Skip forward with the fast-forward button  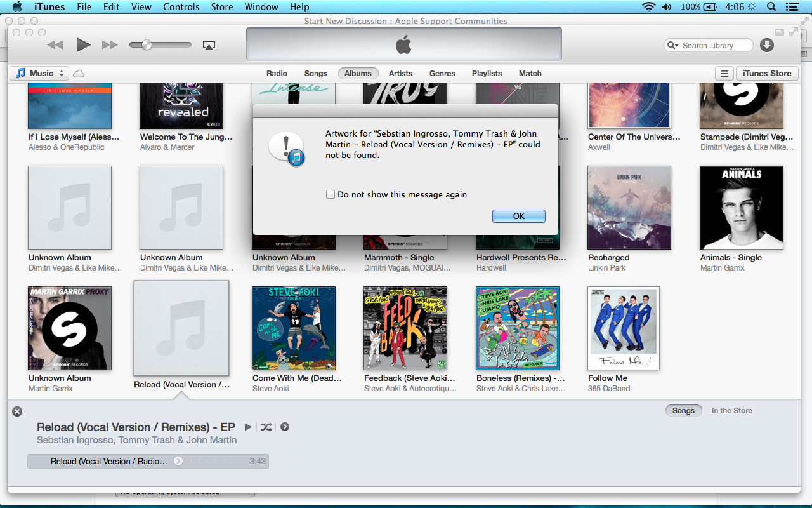[110, 45]
